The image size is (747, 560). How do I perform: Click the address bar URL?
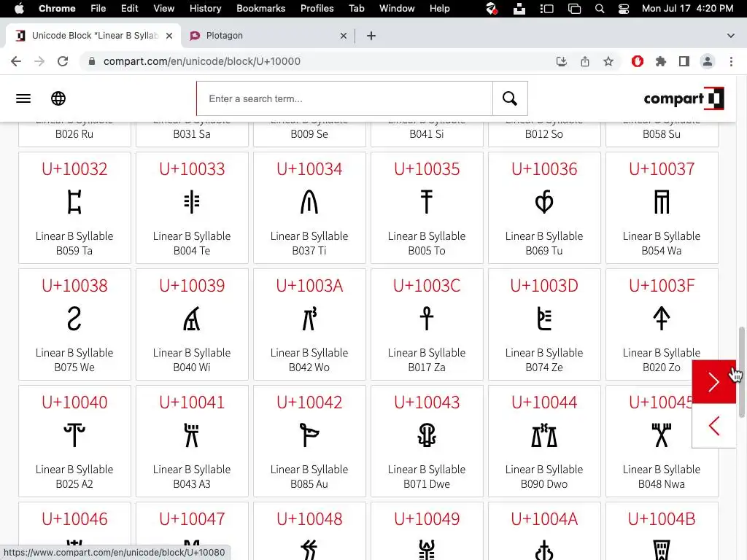[x=202, y=61]
